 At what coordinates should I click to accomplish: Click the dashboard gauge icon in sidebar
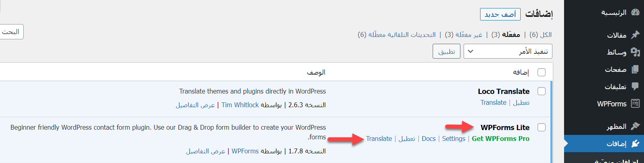[x=635, y=12]
